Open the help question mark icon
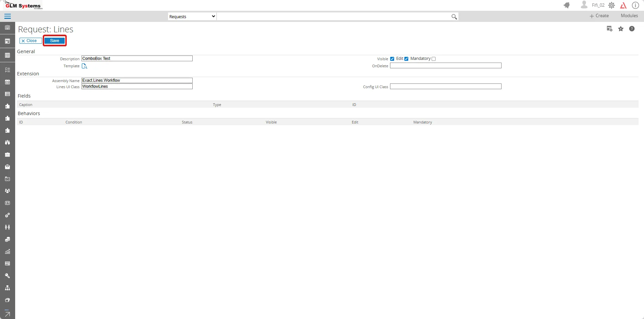This screenshot has height=319, width=644. (632, 29)
